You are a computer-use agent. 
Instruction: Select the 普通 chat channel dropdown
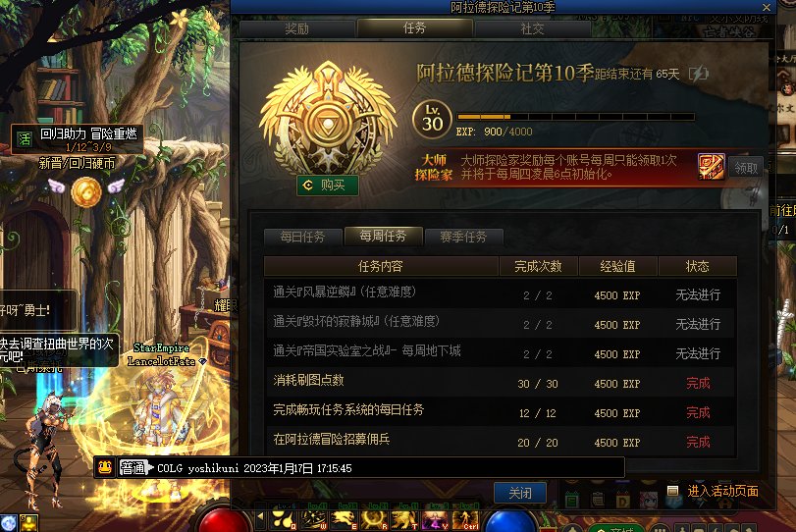[135, 467]
